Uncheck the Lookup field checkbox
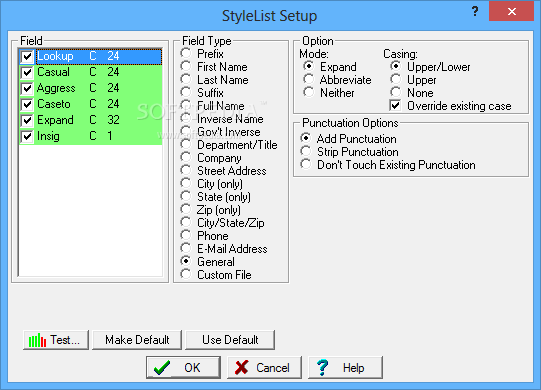Screen dimensions: 541x390 (27, 57)
